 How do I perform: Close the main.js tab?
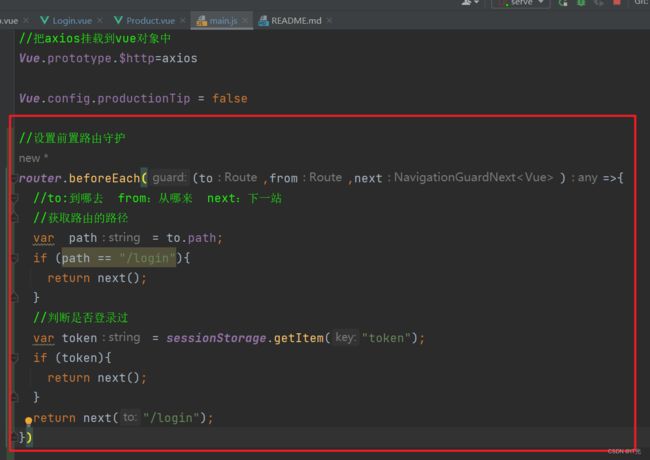click(x=245, y=20)
